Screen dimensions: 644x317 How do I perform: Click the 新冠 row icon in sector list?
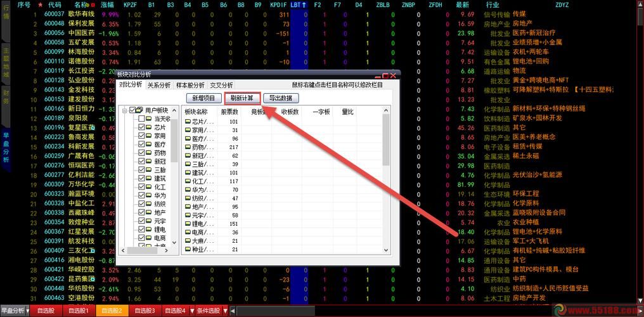coord(188,155)
